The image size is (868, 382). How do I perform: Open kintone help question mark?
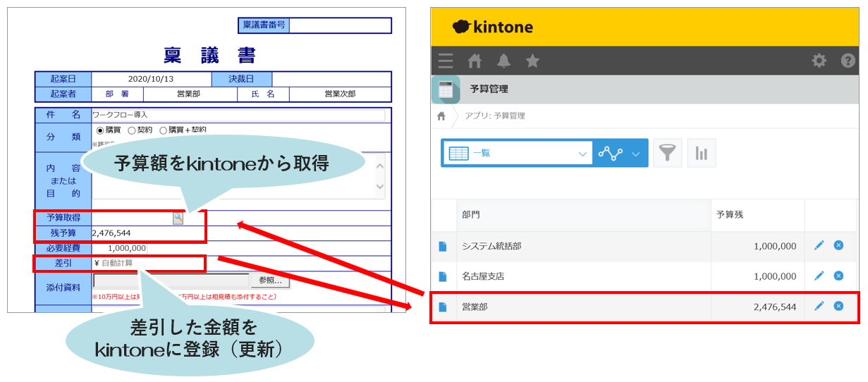pos(848,61)
